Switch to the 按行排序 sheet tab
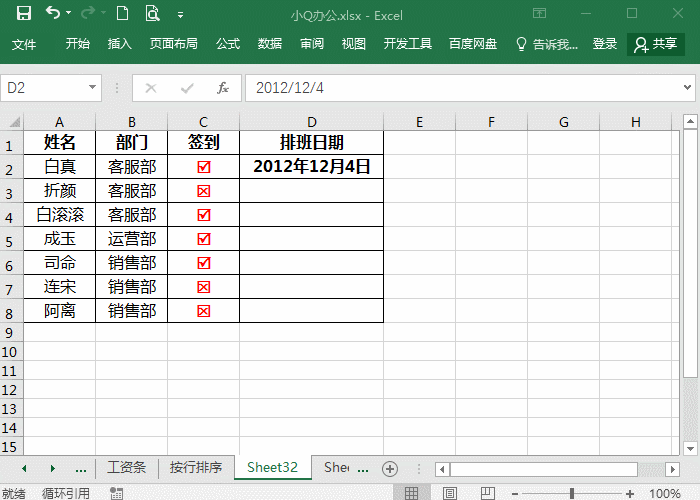700x500 pixels. 196,467
